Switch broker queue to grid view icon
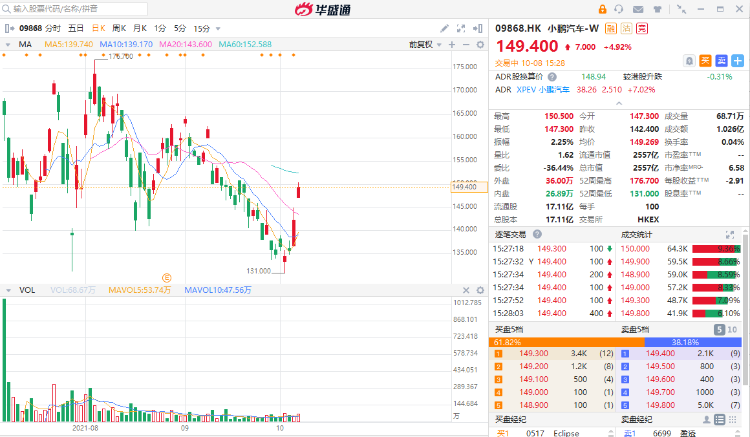This screenshot has width=750, height=437. (733, 420)
